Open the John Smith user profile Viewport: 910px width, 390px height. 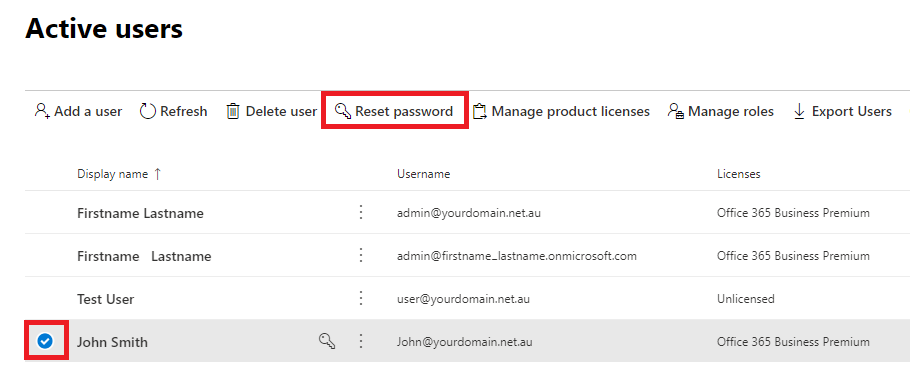click(113, 342)
